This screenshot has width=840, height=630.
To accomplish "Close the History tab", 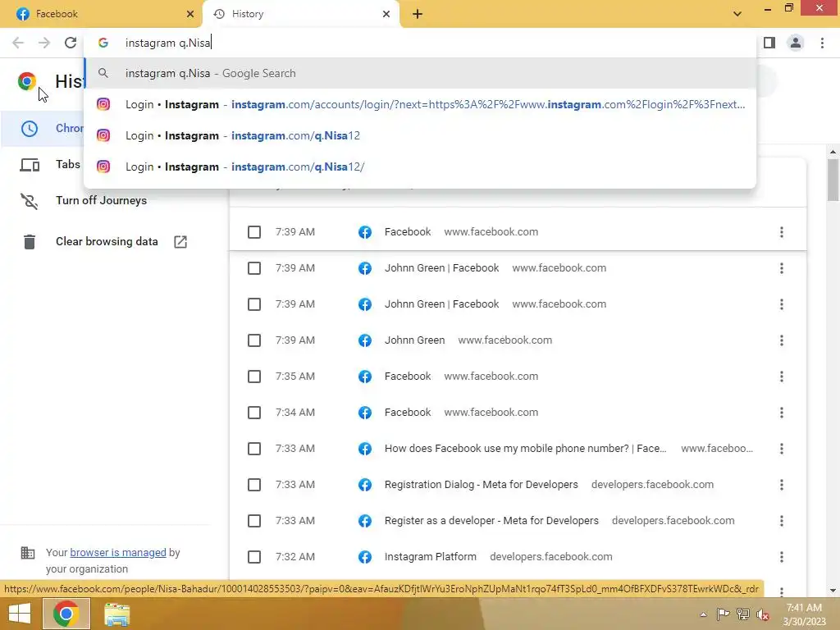I will click(x=386, y=14).
